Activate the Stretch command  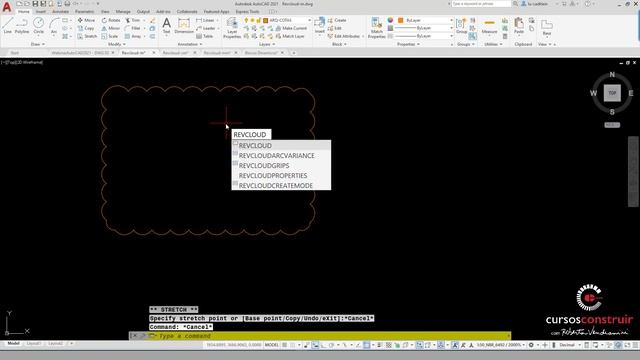click(87, 36)
